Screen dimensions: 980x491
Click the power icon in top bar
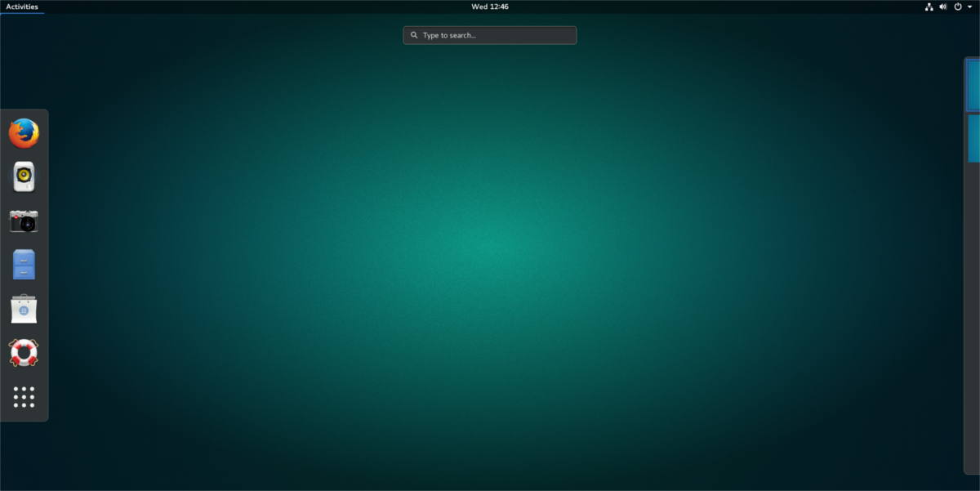[958, 7]
